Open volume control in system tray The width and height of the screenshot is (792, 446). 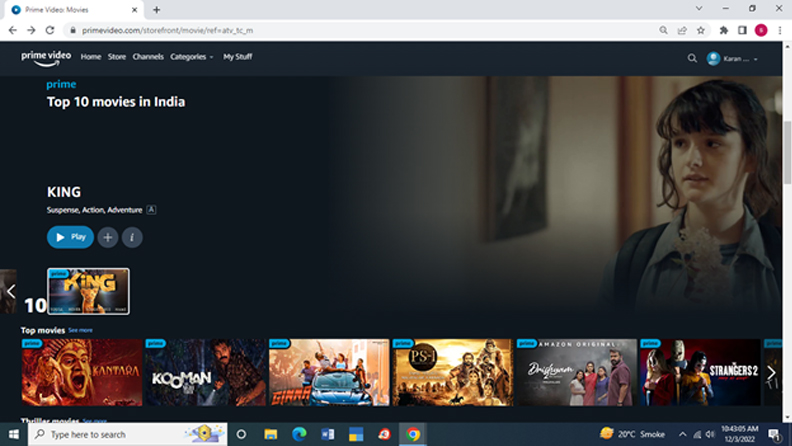710,434
